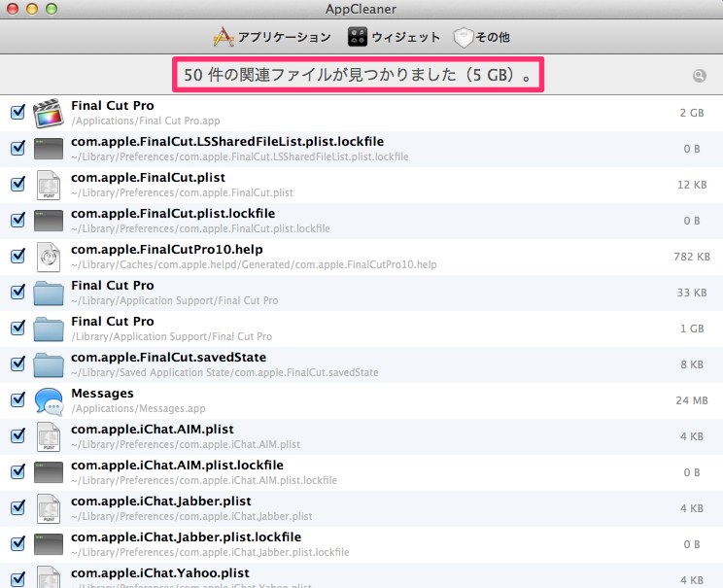Viewport: 723px width, 588px height.
Task: Click LSSharedFileList.plist.lockfile file icon
Action: pyautogui.click(x=49, y=149)
